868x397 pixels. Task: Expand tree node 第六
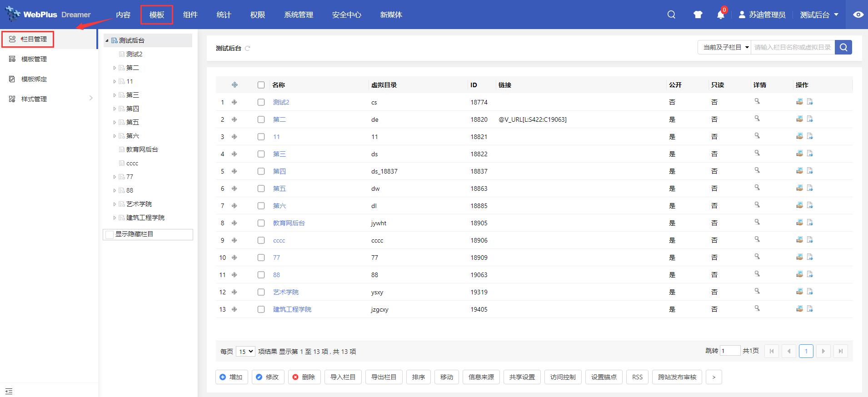point(115,136)
